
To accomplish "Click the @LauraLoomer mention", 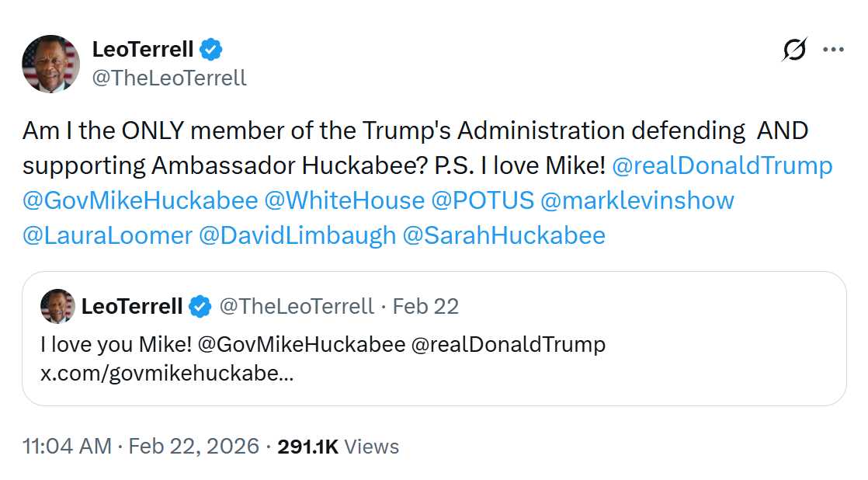I will (x=107, y=235).
